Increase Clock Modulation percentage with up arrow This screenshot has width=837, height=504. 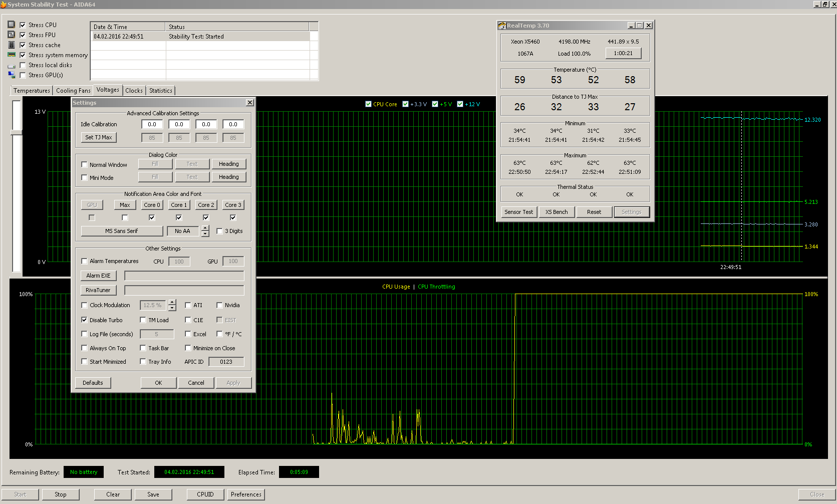point(172,302)
